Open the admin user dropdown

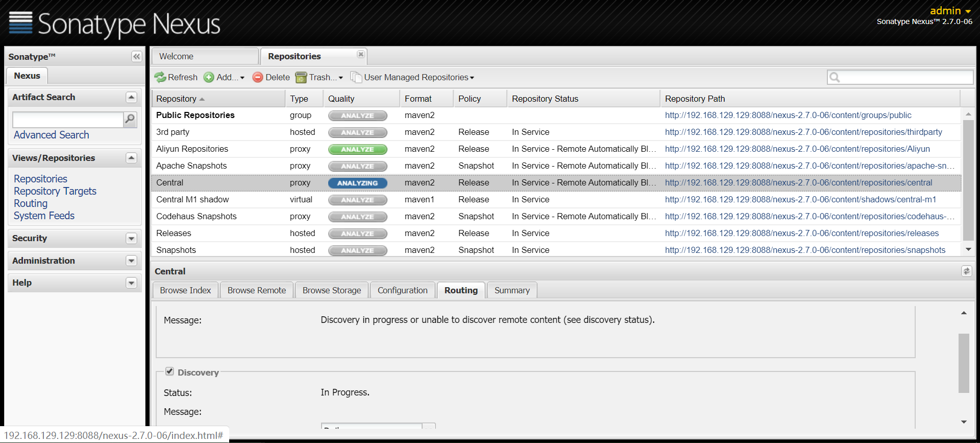click(x=950, y=11)
